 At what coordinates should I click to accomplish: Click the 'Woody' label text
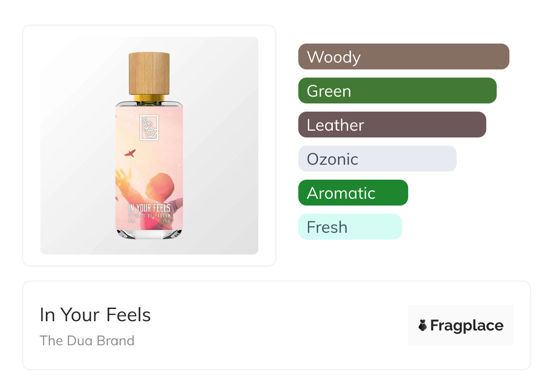pyautogui.click(x=334, y=57)
